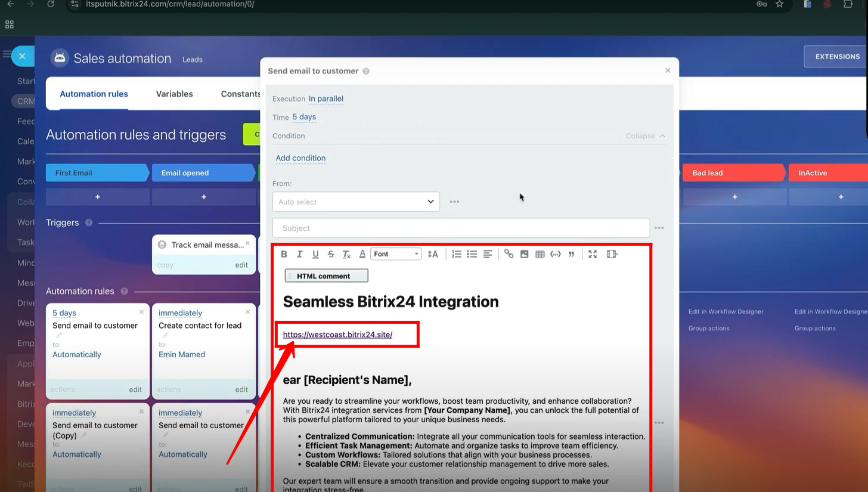The height and width of the screenshot is (492, 868).
Task: Click the EXTENSIONS button
Action: 837,57
